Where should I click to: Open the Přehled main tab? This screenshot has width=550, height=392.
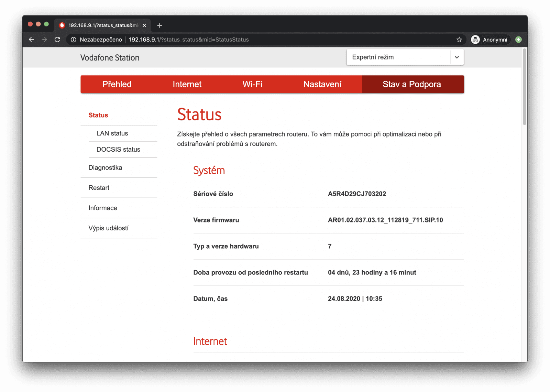pyautogui.click(x=117, y=84)
